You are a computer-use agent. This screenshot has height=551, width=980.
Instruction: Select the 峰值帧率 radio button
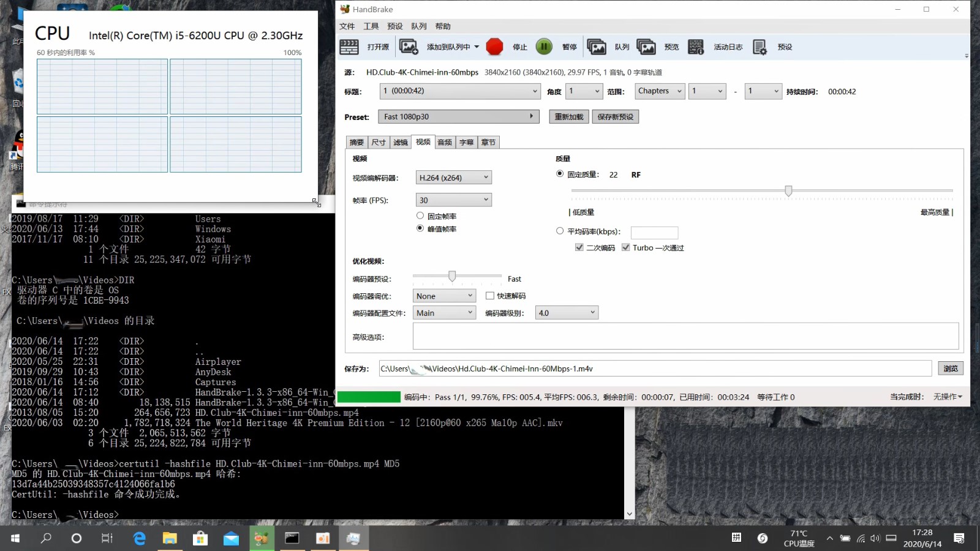point(420,228)
